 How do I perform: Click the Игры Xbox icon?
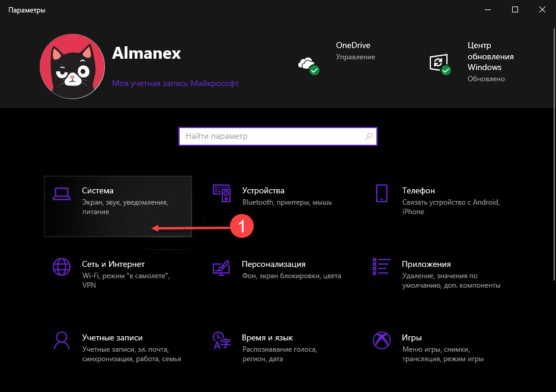point(382,340)
